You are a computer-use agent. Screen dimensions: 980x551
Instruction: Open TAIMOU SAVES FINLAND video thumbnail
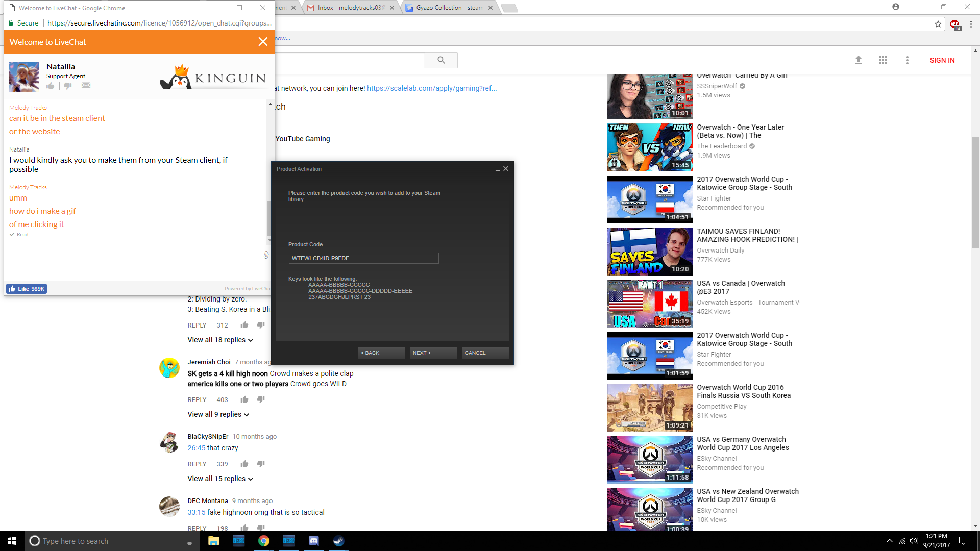point(650,252)
